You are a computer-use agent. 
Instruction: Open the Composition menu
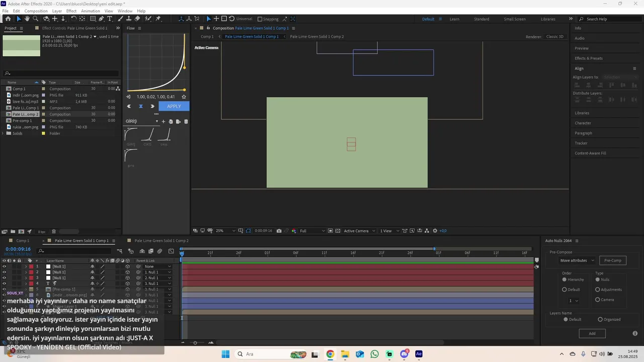tap(36, 11)
